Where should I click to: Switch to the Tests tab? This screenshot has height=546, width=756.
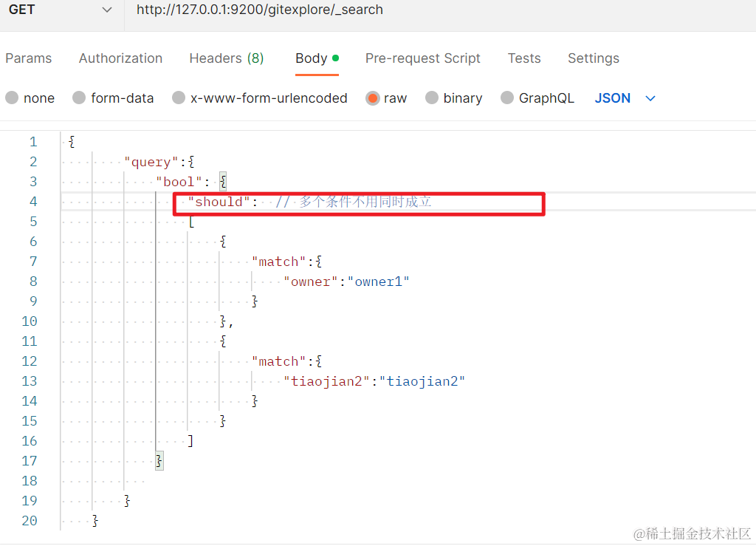click(x=524, y=58)
